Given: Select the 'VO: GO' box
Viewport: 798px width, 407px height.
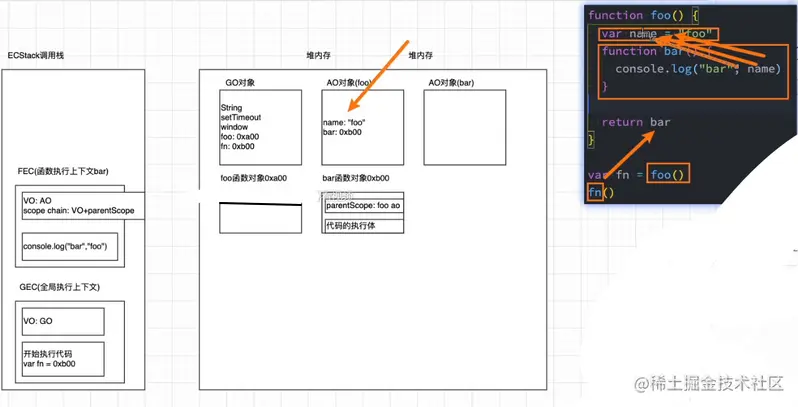Looking at the screenshot, I should pos(63,321).
